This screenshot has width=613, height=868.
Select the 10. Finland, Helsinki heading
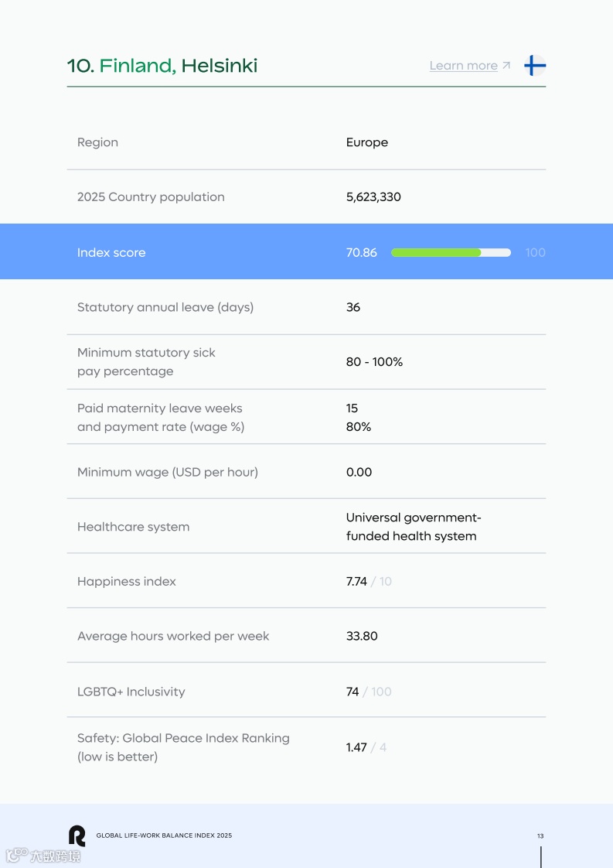(x=162, y=66)
